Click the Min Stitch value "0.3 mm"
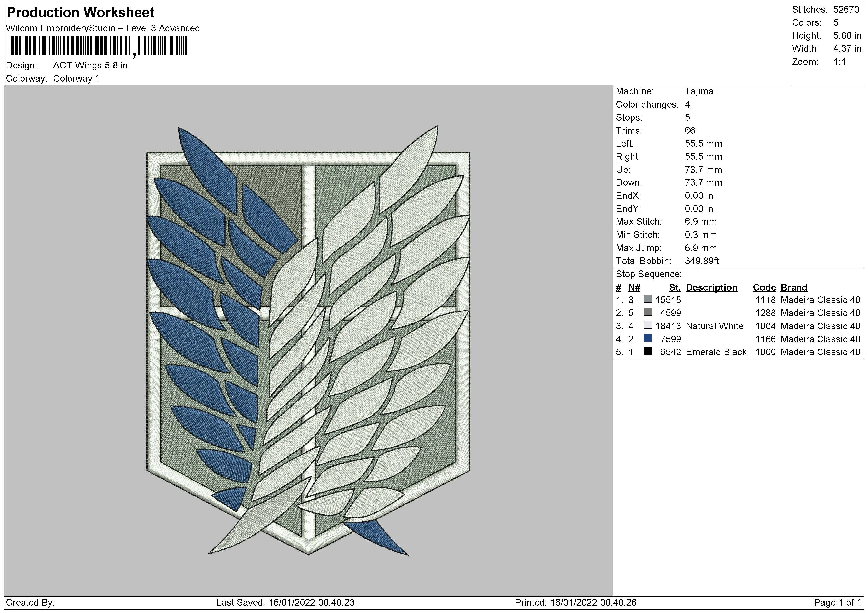Screen dimensions: 868x613 click(701, 235)
